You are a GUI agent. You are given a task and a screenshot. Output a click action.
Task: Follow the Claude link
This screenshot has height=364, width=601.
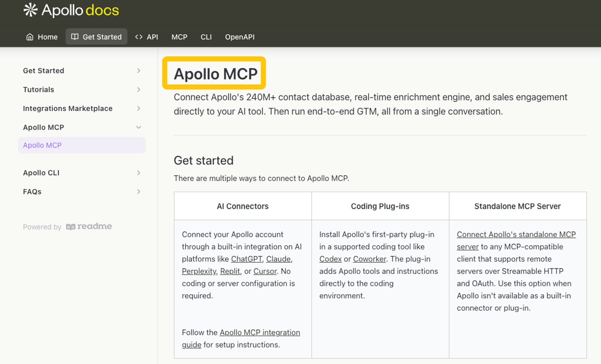click(278, 259)
